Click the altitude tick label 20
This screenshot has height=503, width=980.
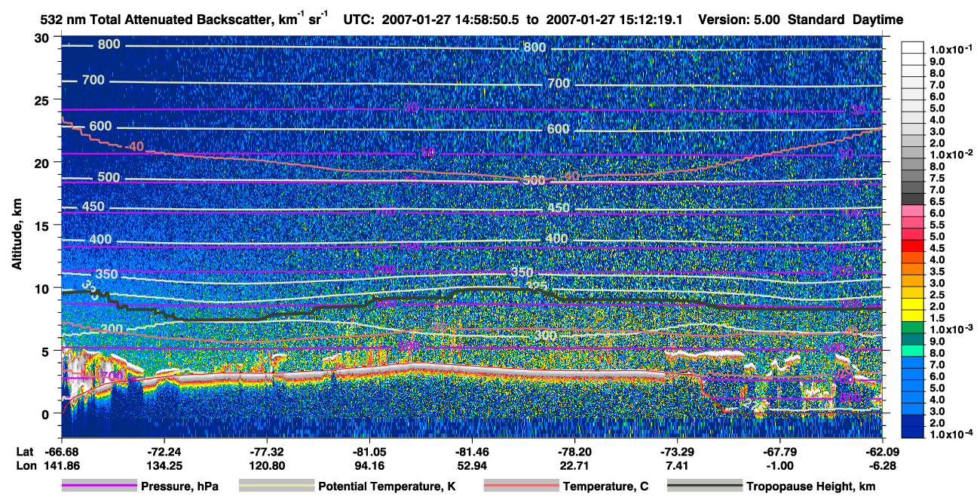coord(44,163)
